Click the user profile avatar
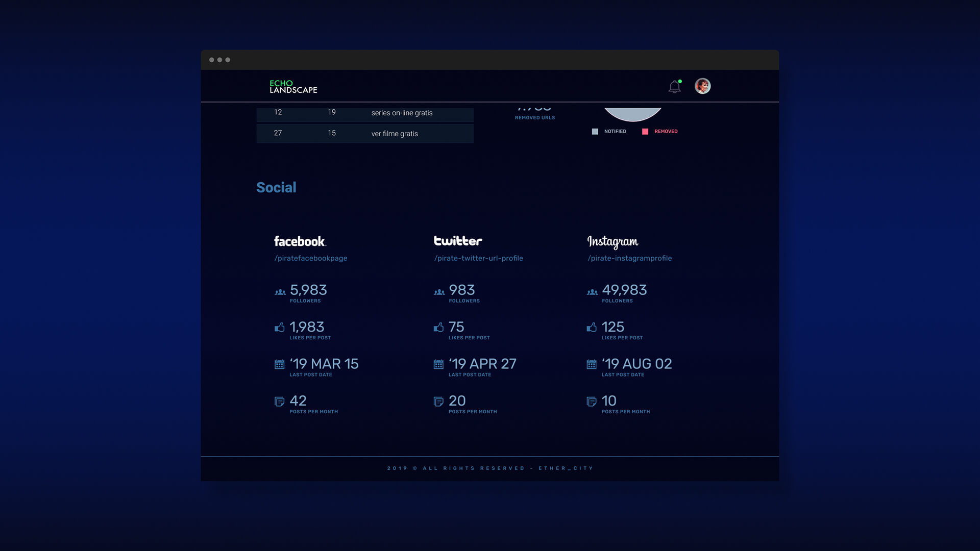 [x=702, y=86]
